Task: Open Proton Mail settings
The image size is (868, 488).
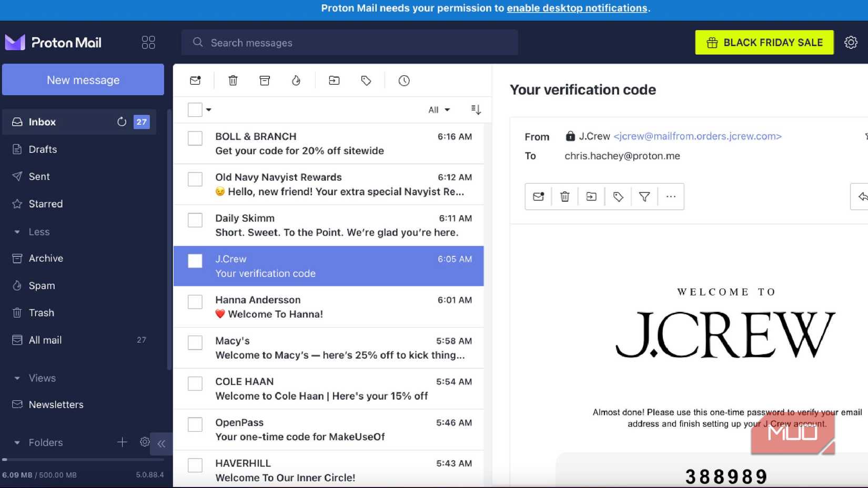Action: [851, 42]
